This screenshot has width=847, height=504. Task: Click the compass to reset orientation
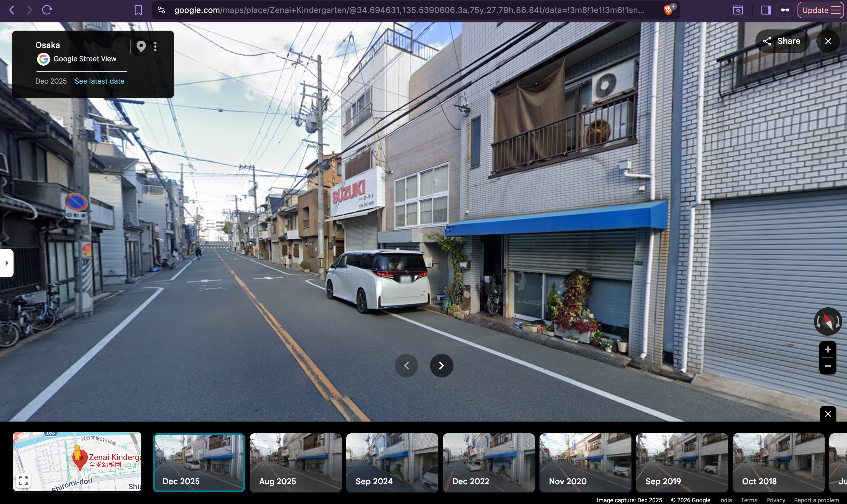point(828,321)
